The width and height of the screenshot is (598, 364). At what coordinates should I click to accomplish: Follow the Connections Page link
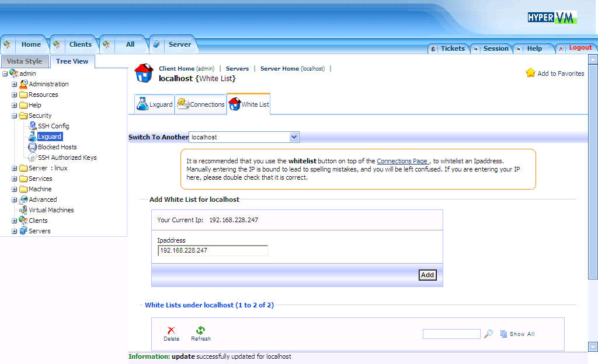coord(403,161)
